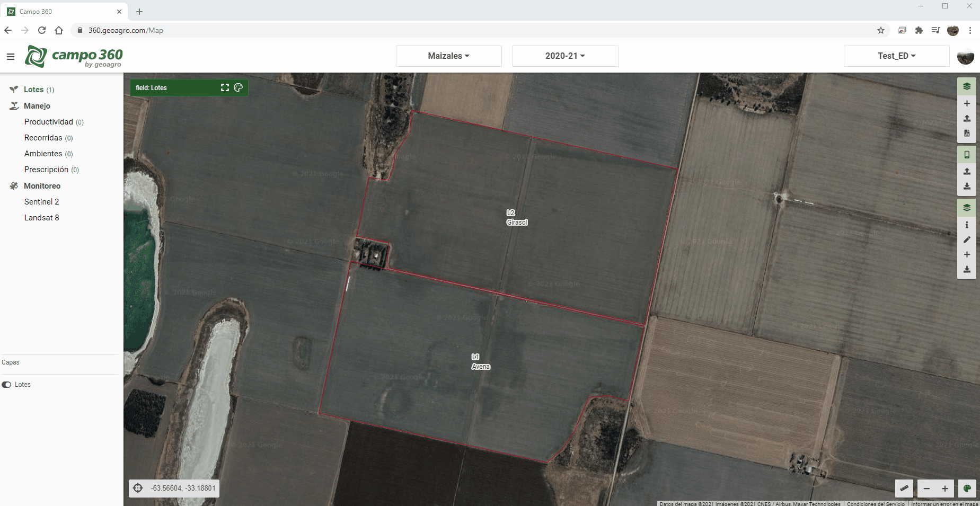Select Lotes (1) in the sidebar
Image resolution: width=980 pixels, height=506 pixels.
point(39,90)
